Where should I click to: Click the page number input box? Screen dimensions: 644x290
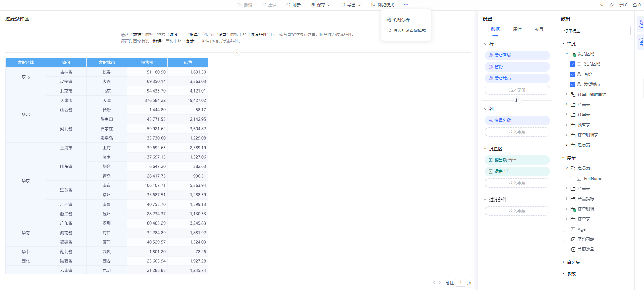point(460,283)
